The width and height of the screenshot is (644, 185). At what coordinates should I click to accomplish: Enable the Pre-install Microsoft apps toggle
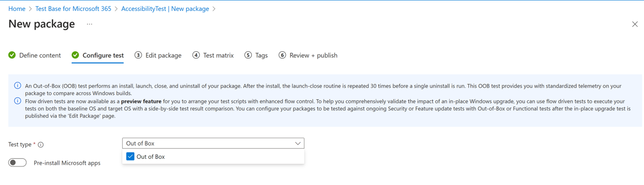[17, 163]
